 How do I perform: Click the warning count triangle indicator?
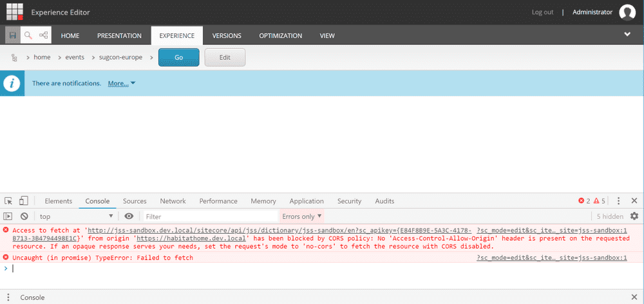click(x=599, y=201)
